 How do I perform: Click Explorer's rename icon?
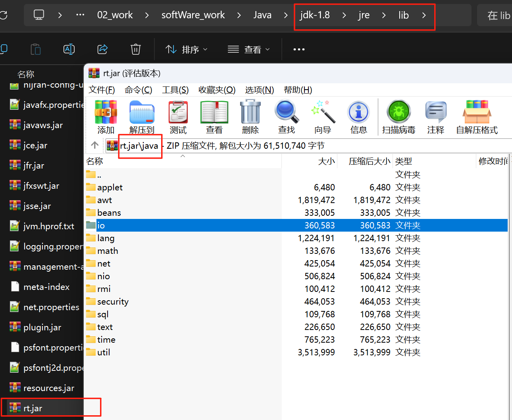[69, 49]
